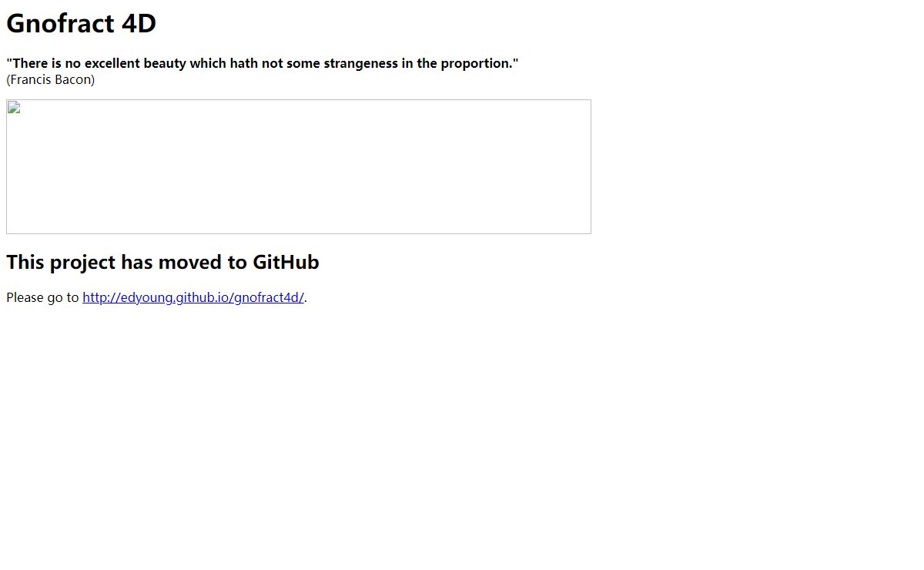
Task: Click the word "Bacon)" in attribution
Action: (75, 79)
